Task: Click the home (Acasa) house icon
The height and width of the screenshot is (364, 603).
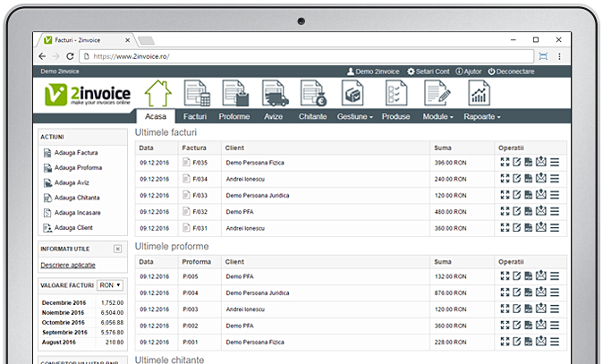Action: 157,94
